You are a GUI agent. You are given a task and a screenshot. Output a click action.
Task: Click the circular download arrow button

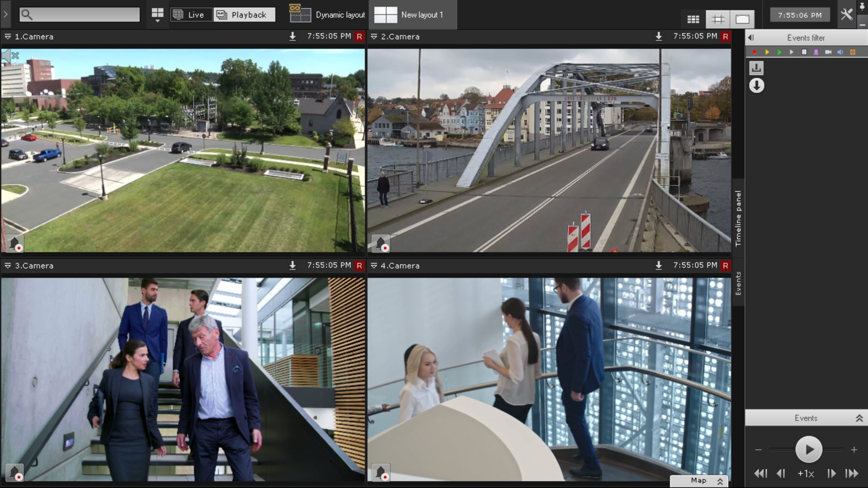pyautogui.click(x=756, y=85)
